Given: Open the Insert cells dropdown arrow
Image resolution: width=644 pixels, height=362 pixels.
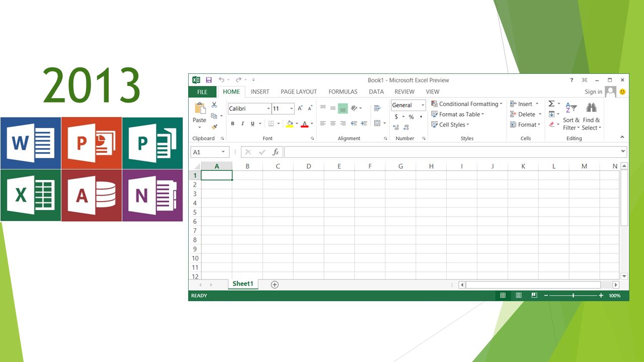Looking at the screenshot, I should coord(537,104).
